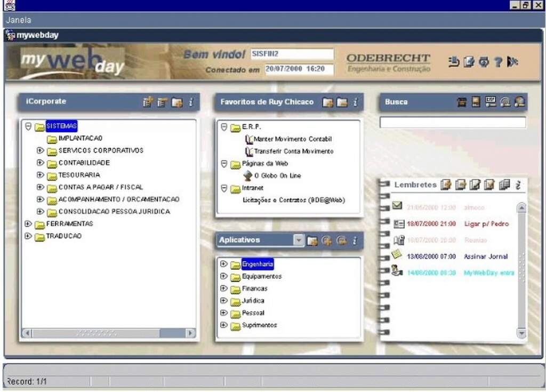This screenshot has height=392, width=546.
Task: Click the info icon in iCorporate panel
Action: (x=191, y=102)
